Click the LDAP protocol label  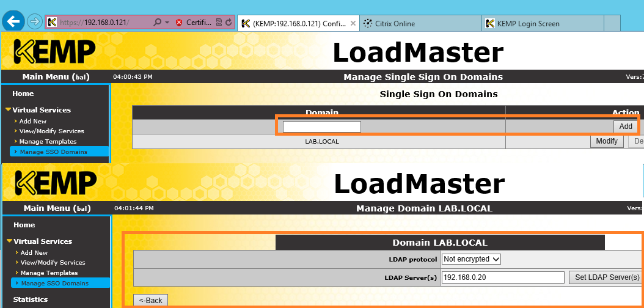point(413,260)
